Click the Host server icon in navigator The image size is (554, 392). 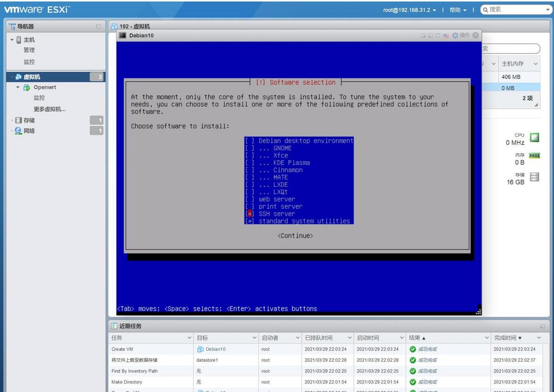click(x=19, y=40)
